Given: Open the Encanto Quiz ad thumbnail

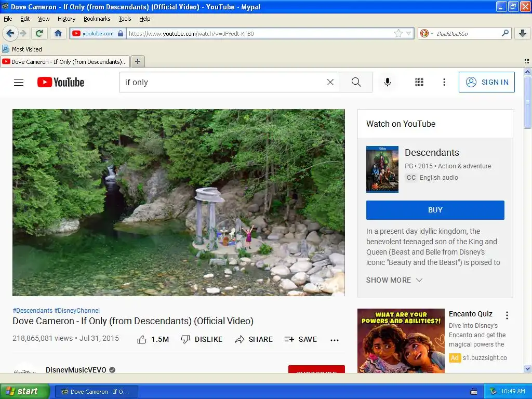Looking at the screenshot, I should click(401, 341).
